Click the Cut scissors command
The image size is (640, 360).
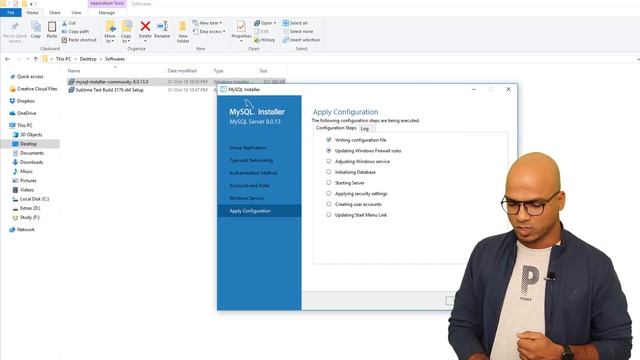tap(69, 23)
